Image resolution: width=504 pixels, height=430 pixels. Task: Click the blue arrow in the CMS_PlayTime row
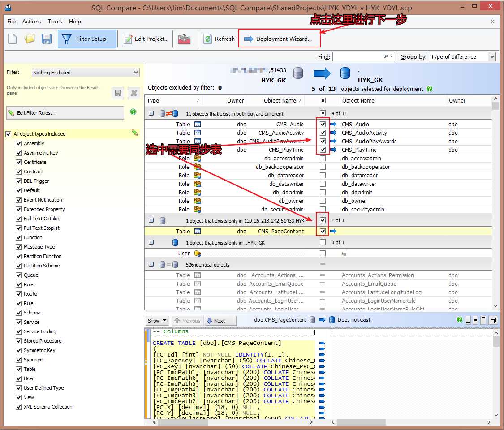click(x=333, y=150)
